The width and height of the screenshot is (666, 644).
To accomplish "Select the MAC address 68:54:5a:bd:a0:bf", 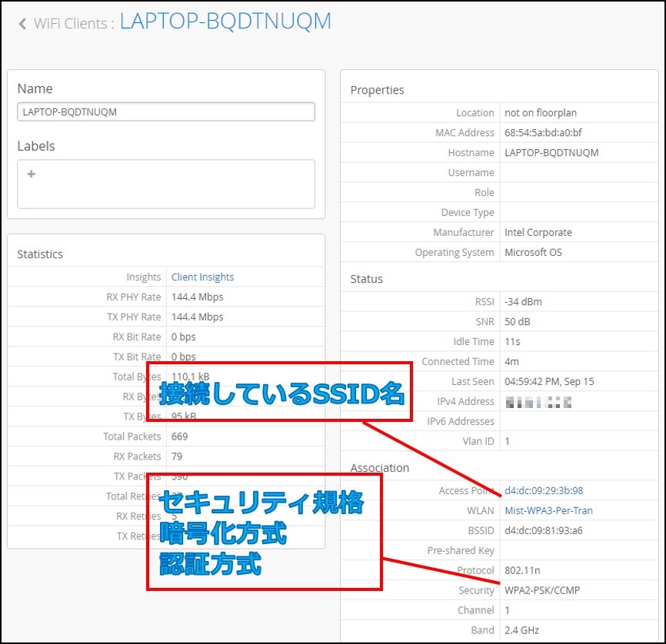I will pyautogui.click(x=543, y=133).
